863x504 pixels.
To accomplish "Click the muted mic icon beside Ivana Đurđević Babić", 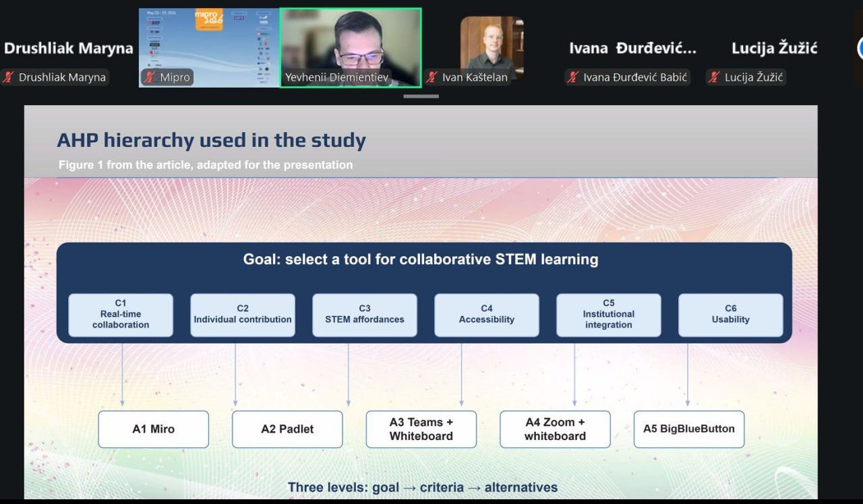I will tap(573, 77).
